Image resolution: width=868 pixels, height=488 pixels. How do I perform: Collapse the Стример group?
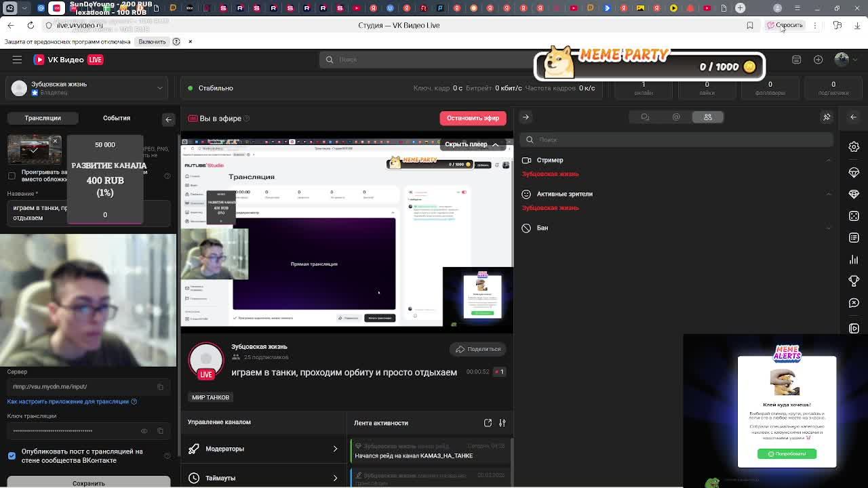[x=829, y=161]
